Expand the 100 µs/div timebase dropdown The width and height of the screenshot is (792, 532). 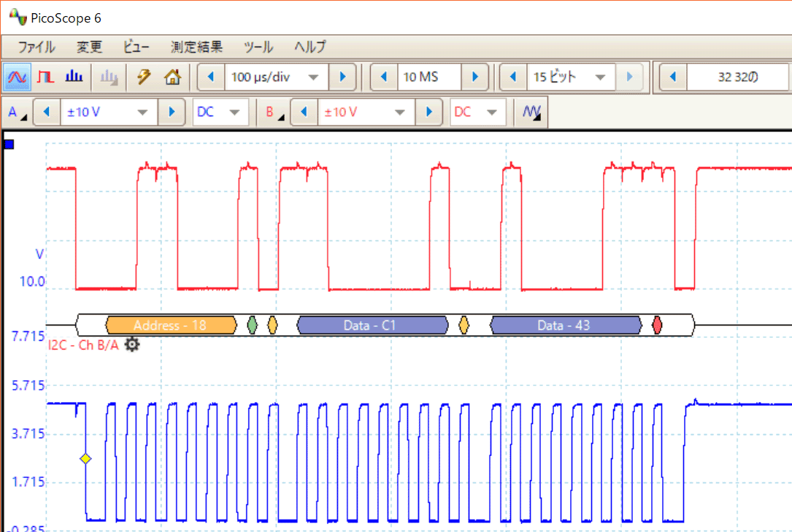313,77
